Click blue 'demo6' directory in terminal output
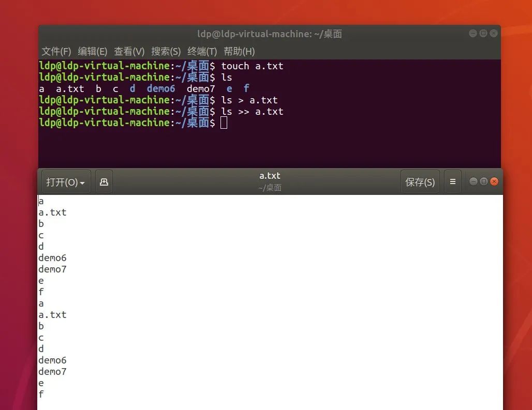This screenshot has height=410, width=532. point(161,89)
